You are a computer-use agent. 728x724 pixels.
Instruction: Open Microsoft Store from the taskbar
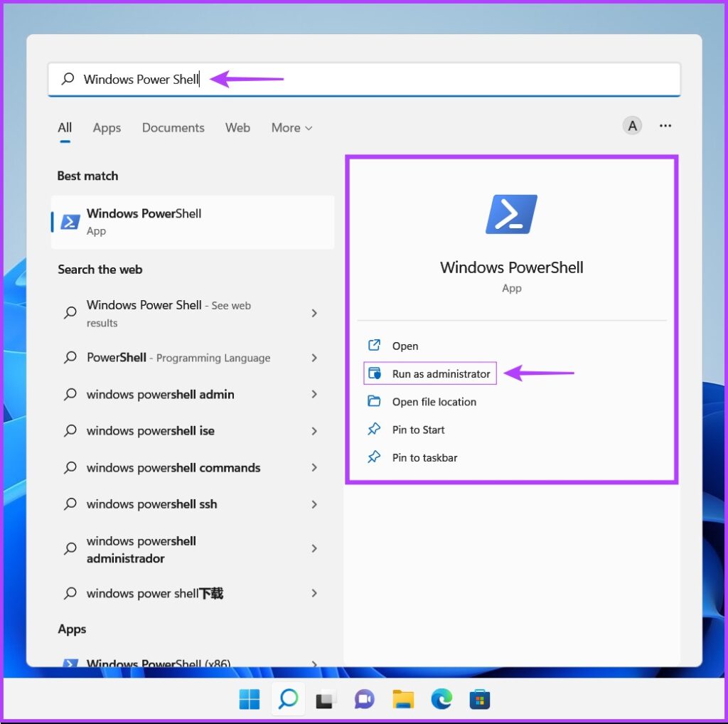point(480,700)
